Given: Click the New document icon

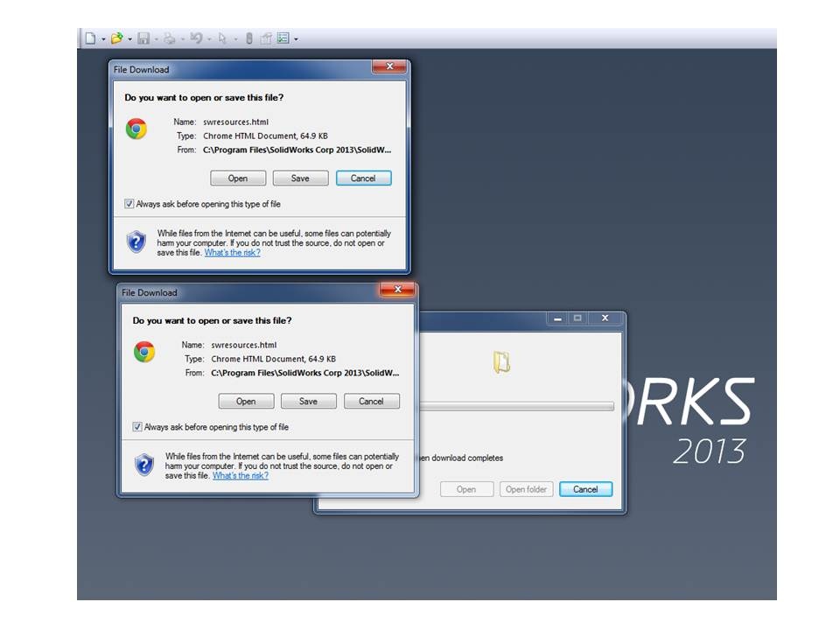Looking at the screenshot, I should pyautogui.click(x=90, y=38).
